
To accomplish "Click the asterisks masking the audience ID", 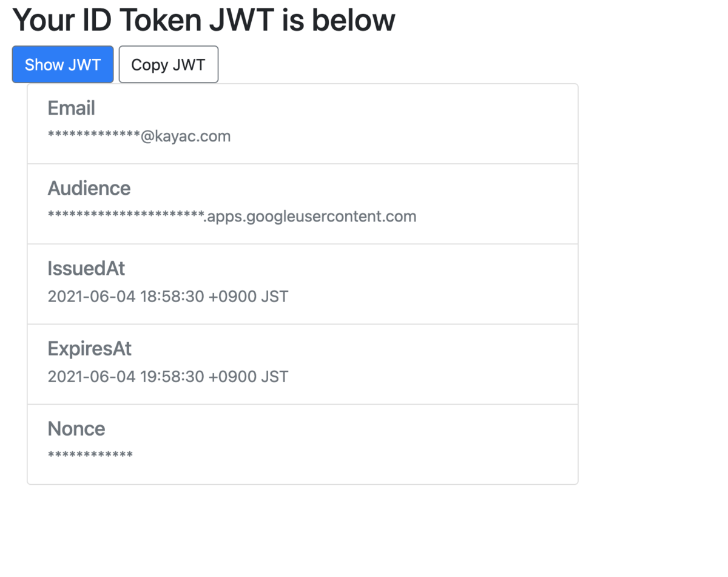I will point(126,215).
